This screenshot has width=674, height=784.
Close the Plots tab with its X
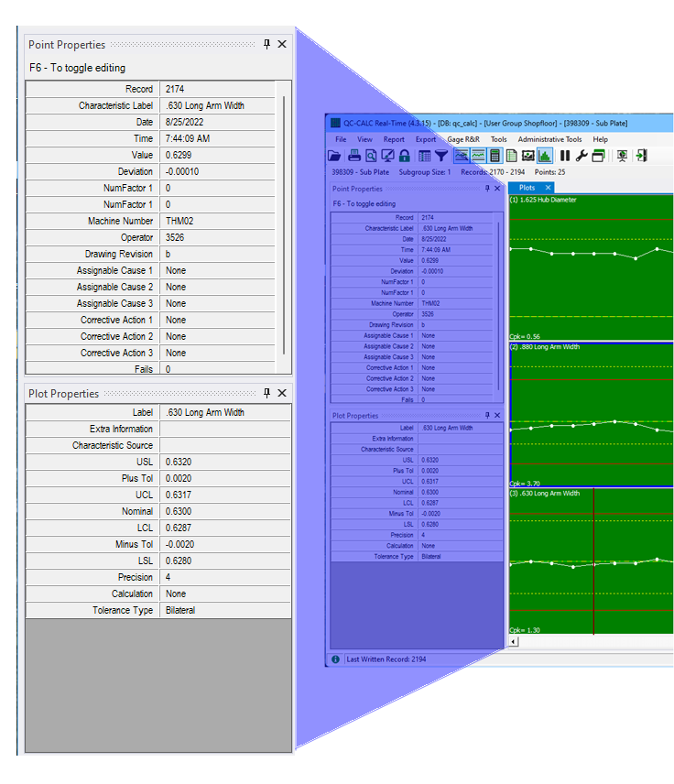pyautogui.click(x=548, y=188)
